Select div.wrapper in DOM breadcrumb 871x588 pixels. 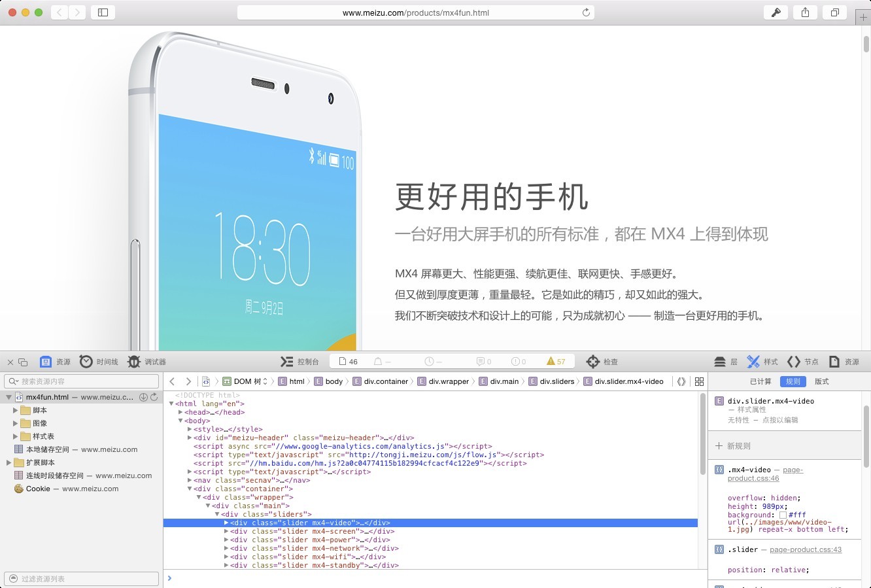point(443,381)
